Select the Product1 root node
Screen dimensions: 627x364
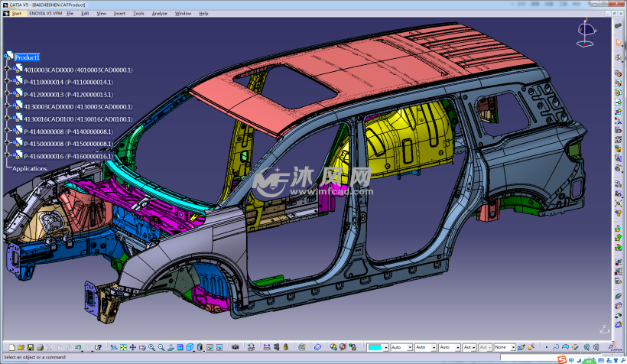click(x=28, y=57)
